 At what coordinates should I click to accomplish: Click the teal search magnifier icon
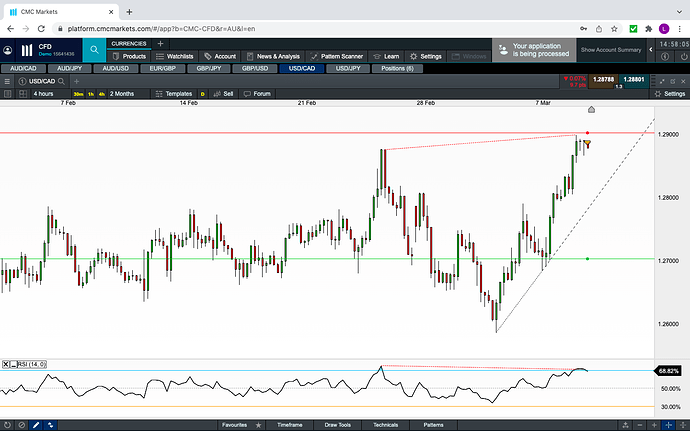[x=95, y=49]
